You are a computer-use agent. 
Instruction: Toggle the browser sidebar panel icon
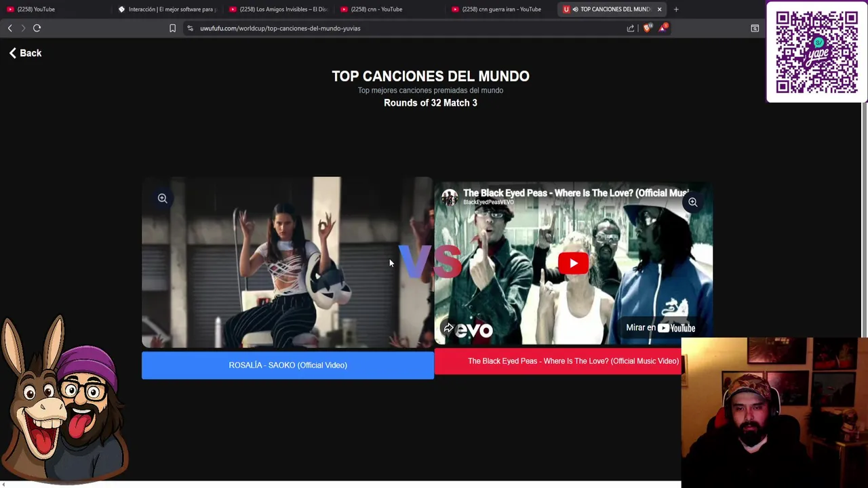click(x=755, y=28)
